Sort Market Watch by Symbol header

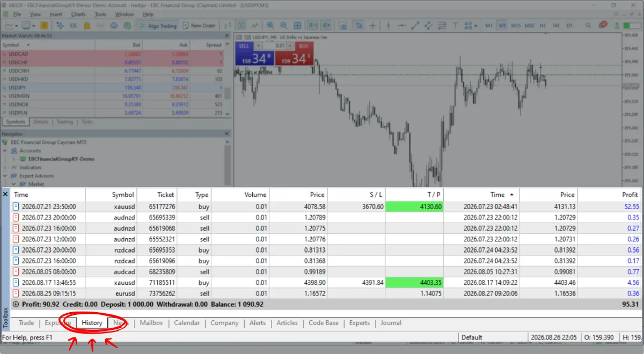(48, 45)
